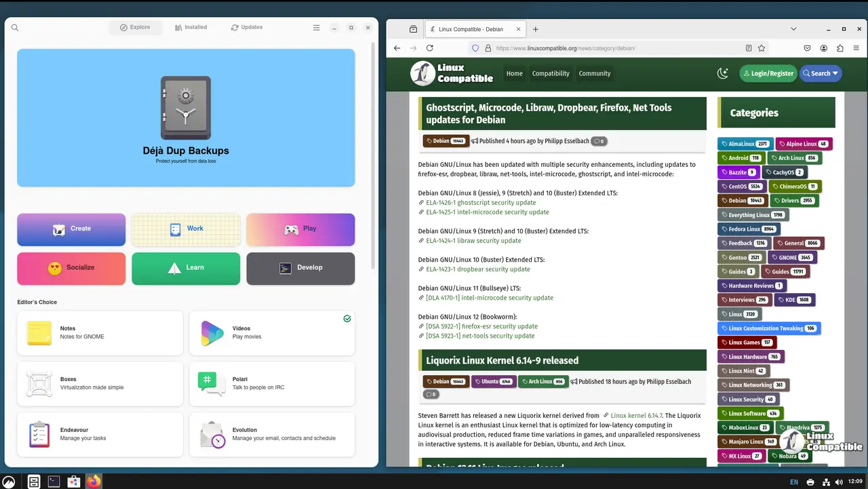Open the Compatibility menu on the website

[x=551, y=73]
